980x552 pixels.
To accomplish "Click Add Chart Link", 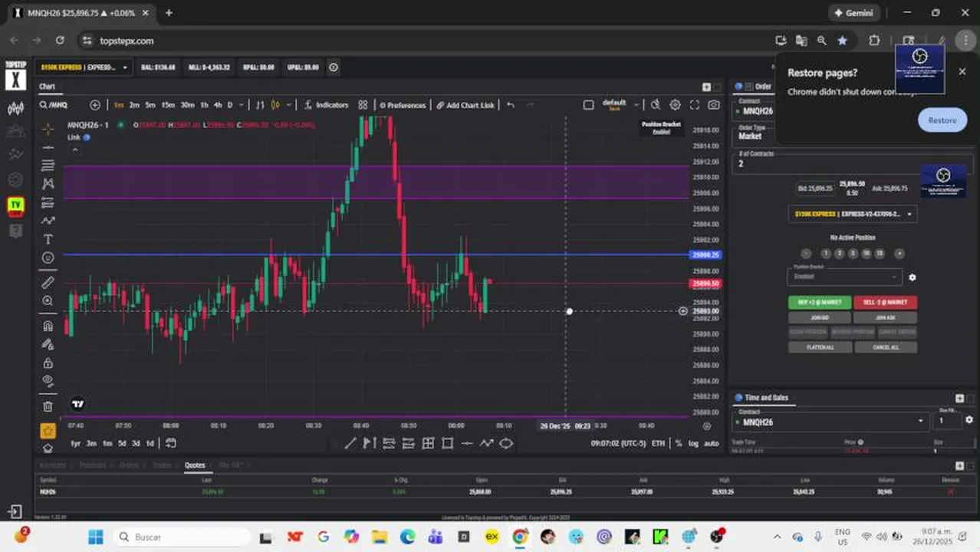I will [x=465, y=105].
